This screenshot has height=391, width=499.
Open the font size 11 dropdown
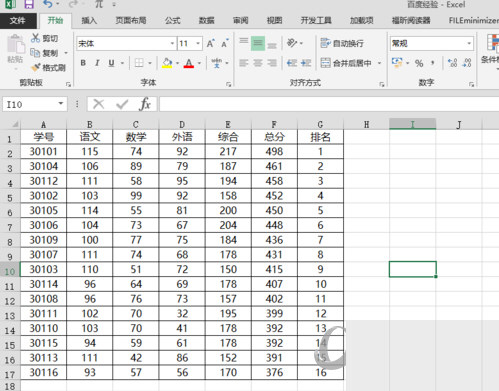pos(198,43)
